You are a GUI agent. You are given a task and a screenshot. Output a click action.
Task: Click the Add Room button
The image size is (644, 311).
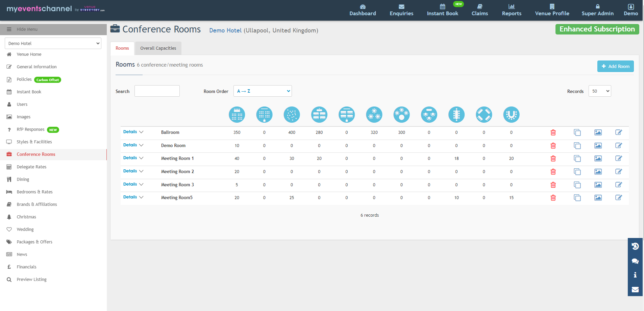click(x=615, y=66)
